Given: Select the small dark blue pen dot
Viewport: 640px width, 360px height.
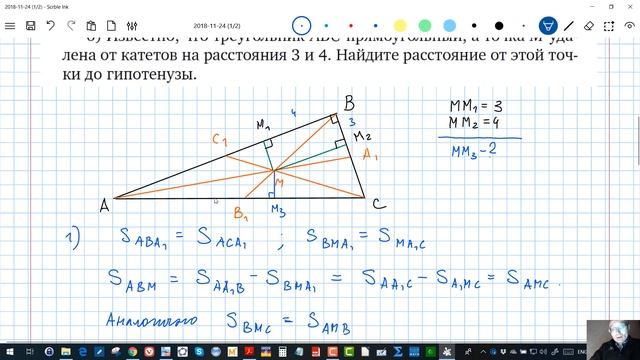Looking at the screenshot, I should 376,26.
